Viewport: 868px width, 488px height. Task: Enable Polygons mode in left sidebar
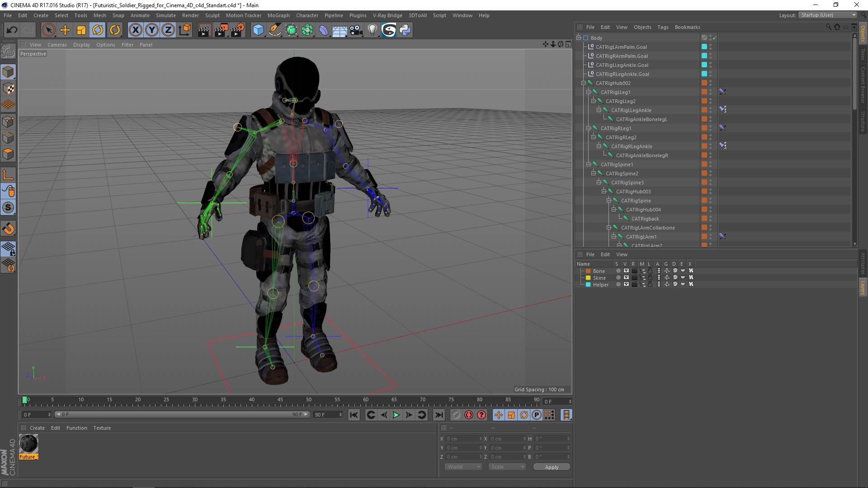click(x=8, y=155)
